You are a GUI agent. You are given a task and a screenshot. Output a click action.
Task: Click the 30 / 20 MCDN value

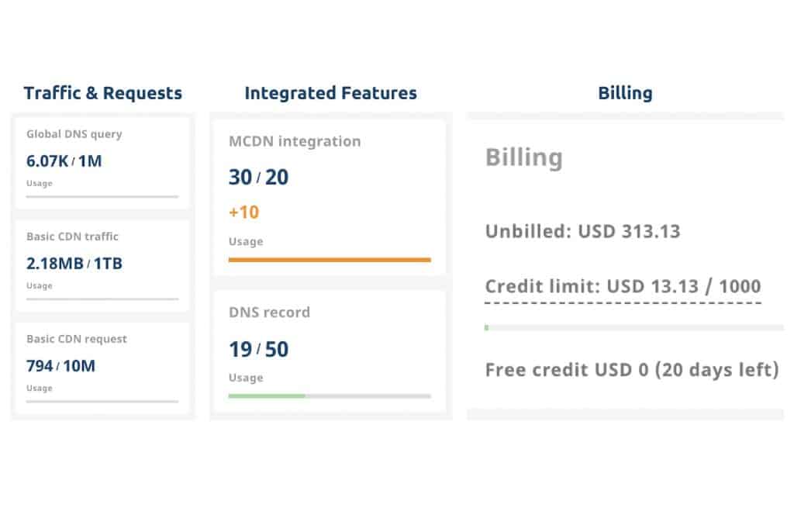coord(258,177)
